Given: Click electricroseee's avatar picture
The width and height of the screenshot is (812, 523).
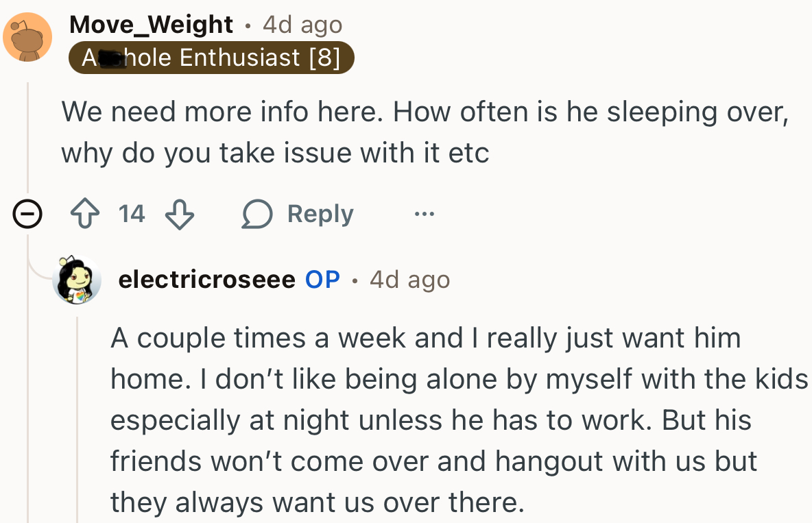Looking at the screenshot, I should click(77, 279).
